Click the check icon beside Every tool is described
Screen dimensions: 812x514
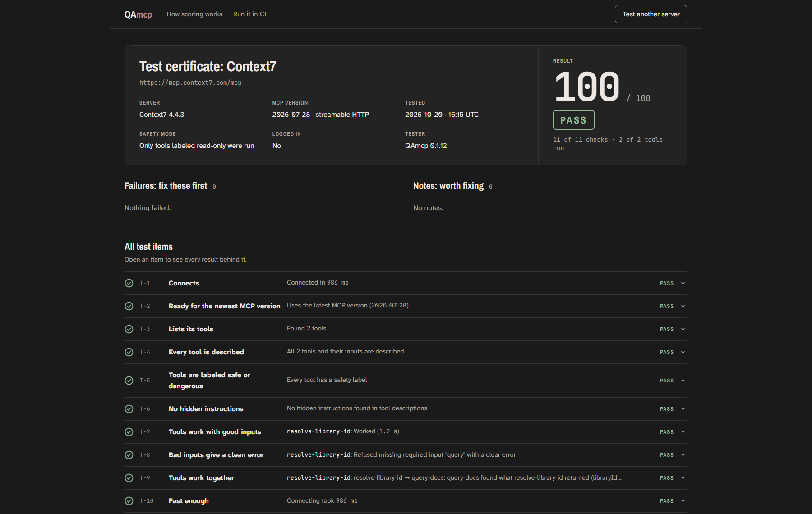(129, 352)
